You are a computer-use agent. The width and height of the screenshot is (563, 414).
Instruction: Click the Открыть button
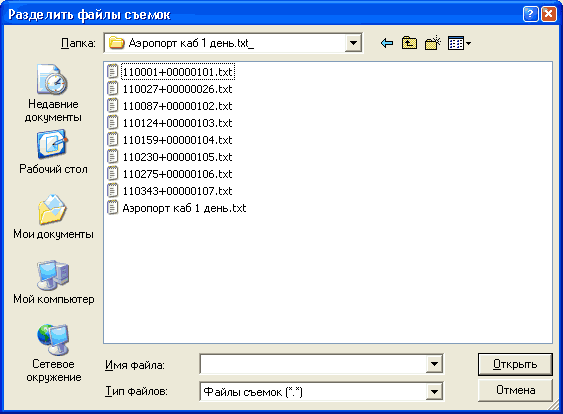tap(515, 364)
